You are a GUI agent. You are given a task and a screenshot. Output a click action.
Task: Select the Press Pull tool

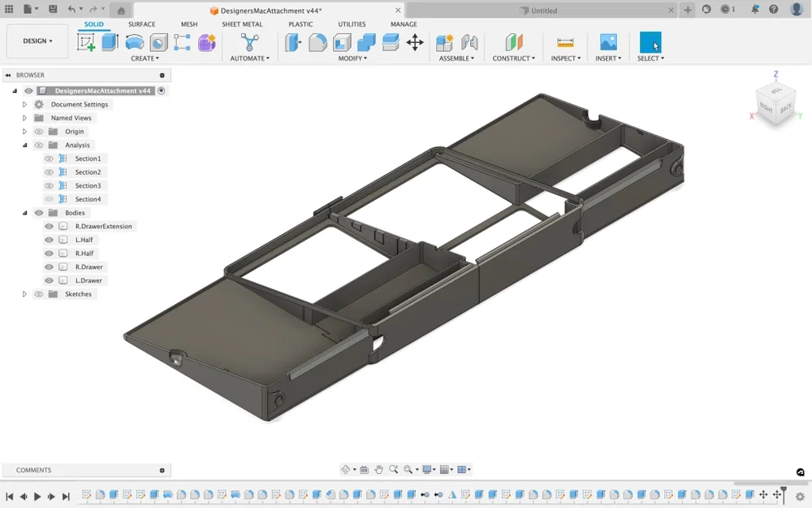293,42
